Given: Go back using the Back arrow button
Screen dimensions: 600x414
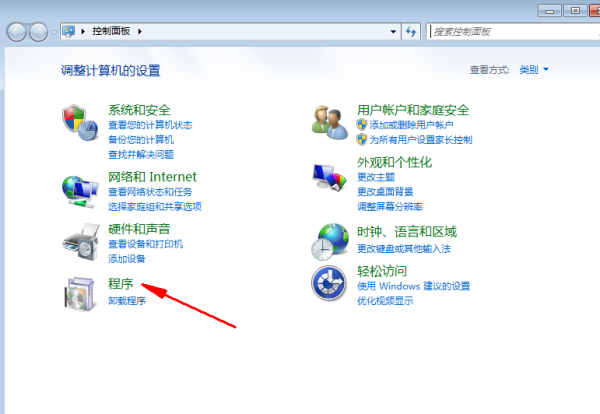Looking at the screenshot, I should (17, 32).
